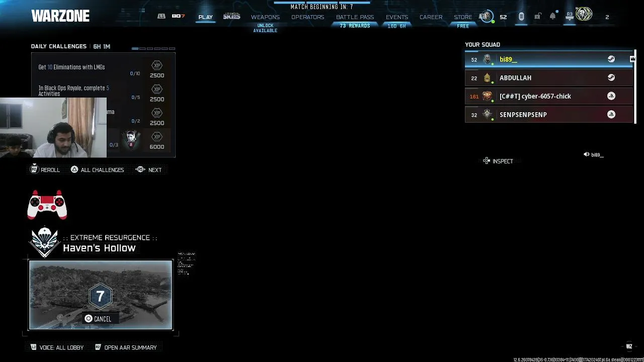Select squad member SENPSENPSENP
This screenshot has height=362, width=644.
pos(549,114)
